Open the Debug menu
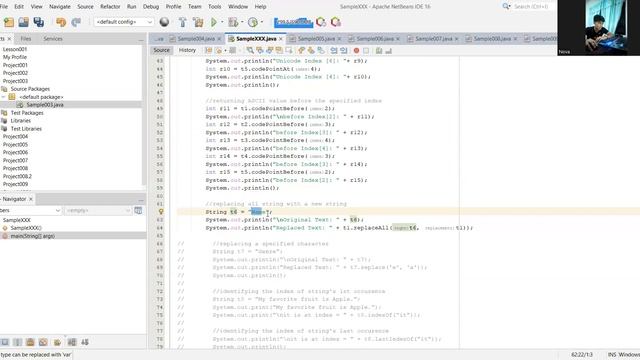640x360 pixels. pyautogui.click(x=151, y=7)
